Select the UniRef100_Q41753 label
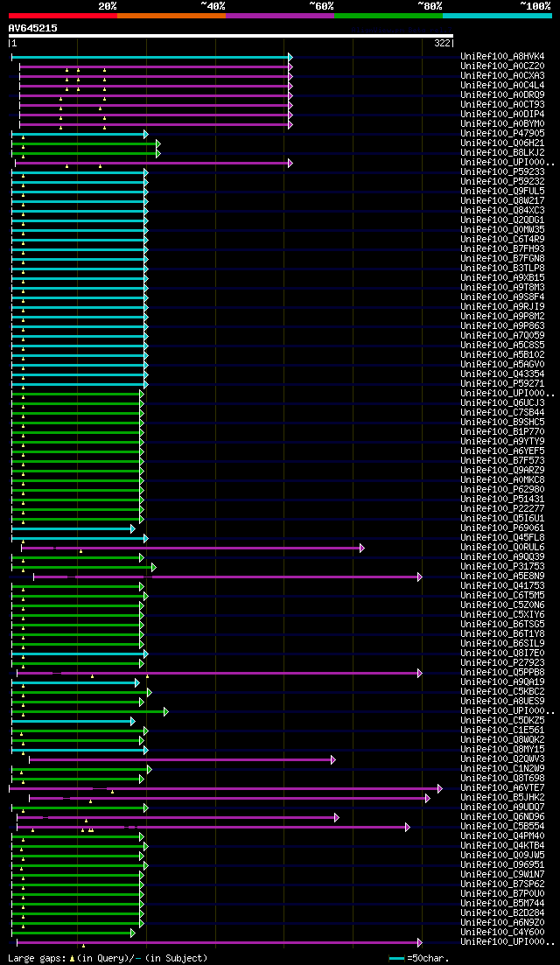 [x=502, y=586]
